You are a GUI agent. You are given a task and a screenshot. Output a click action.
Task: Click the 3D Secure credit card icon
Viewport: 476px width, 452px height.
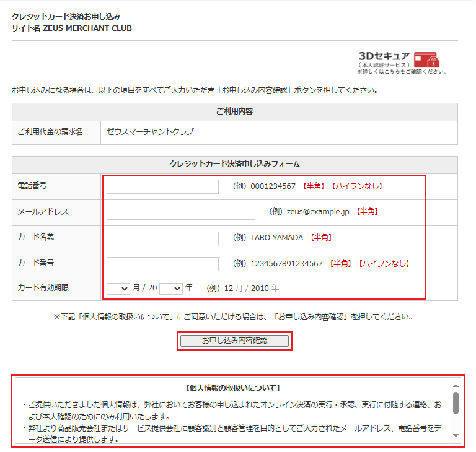click(x=426, y=59)
